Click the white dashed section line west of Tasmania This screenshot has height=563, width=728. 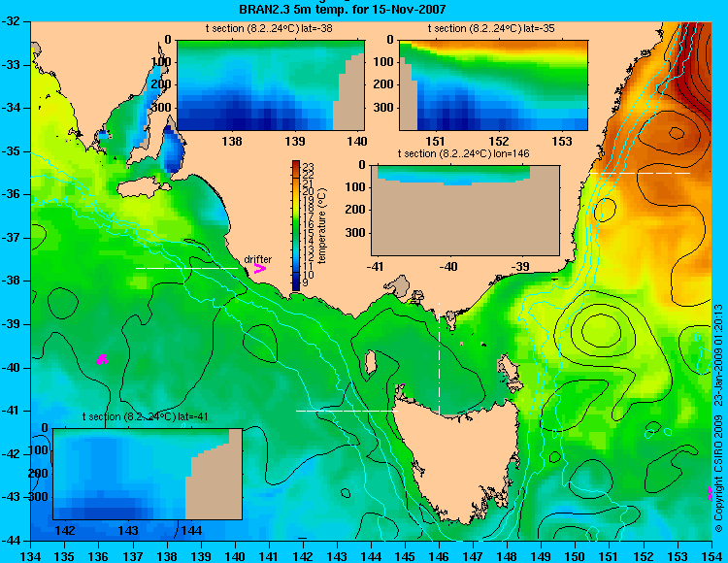coord(347,411)
